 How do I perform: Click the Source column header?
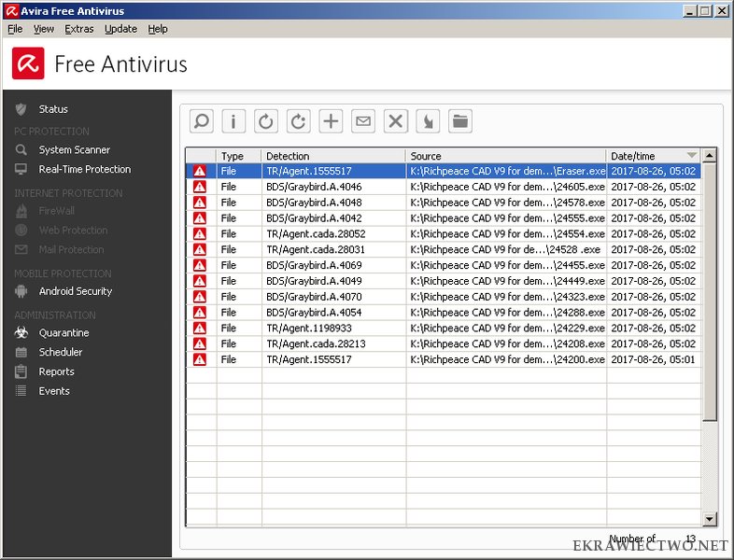(505, 156)
